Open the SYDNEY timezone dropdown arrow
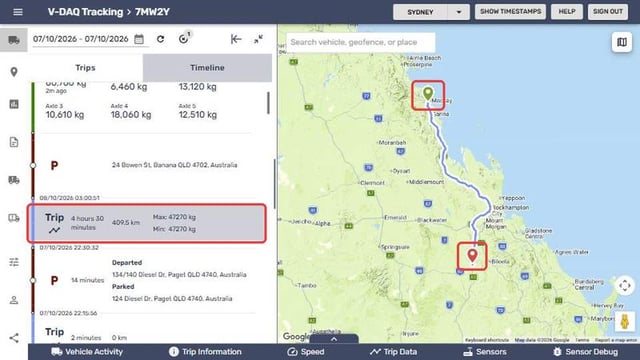Image resolution: width=640 pixels, height=360 pixels. coord(459,12)
